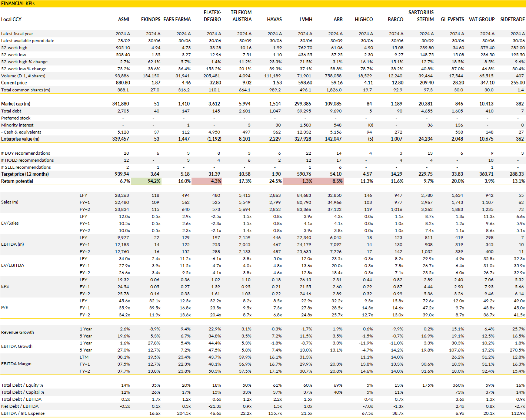526x420 pixels.
Task: Click the # BUY recommendations label
Action: click(26, 153)
